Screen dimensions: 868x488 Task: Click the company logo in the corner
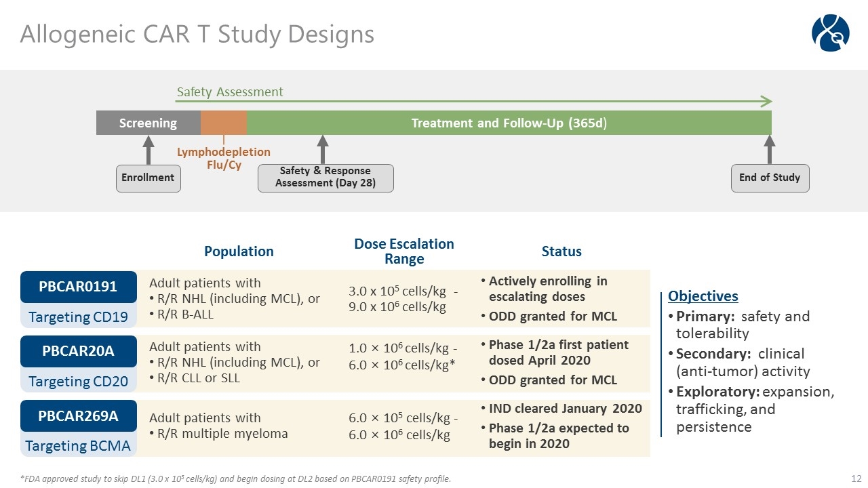831,33
